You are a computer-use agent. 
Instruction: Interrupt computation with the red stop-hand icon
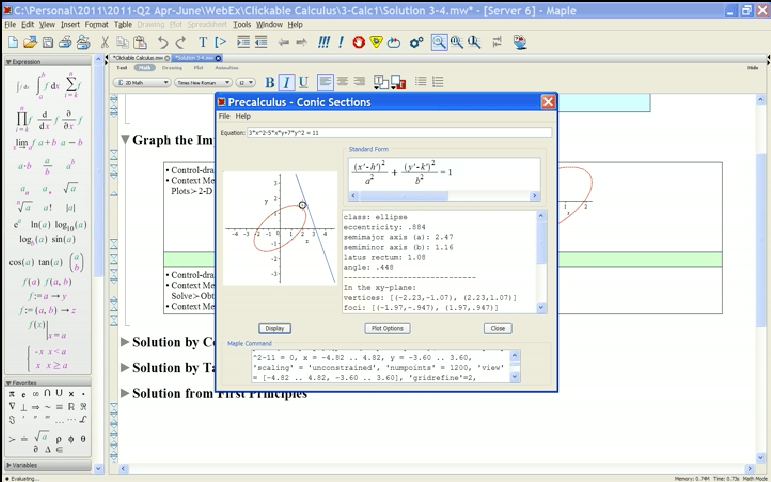tap(358, 43)
